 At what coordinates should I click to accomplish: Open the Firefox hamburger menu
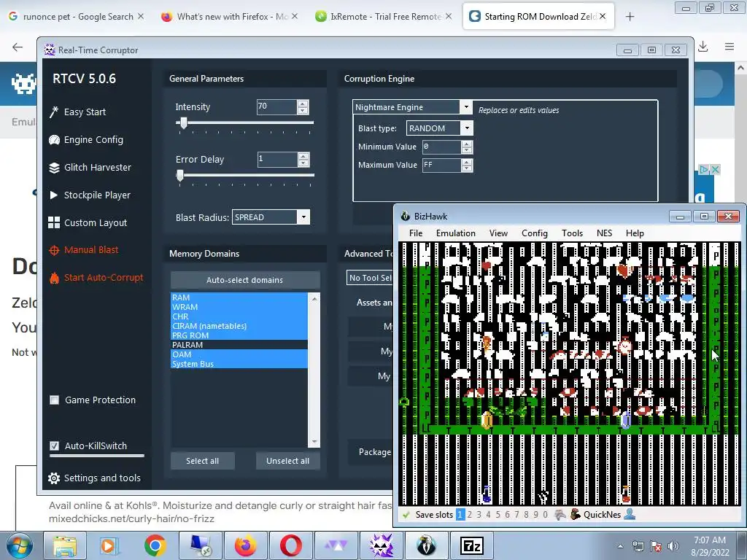coord(729,47)
